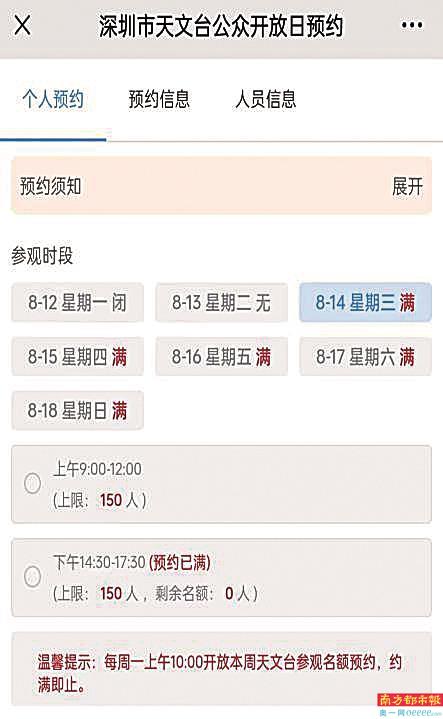The height and width of the screenshot is (719, 443).
Task: Close the page with the X icon
Action: 22,25
